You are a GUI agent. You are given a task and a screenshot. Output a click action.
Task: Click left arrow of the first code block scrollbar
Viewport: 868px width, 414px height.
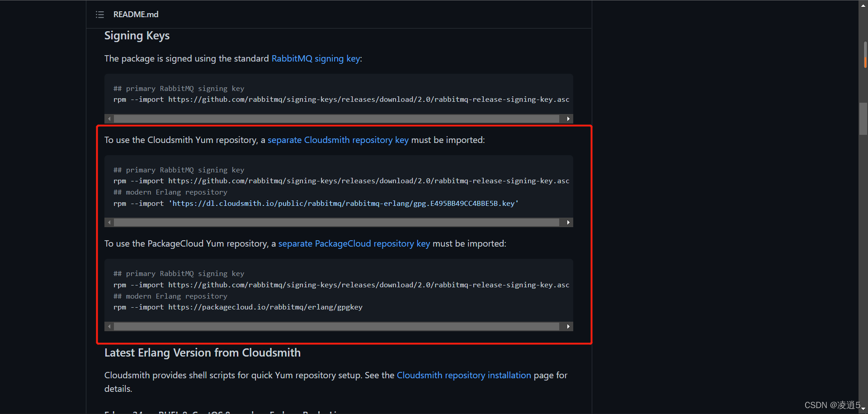pyautogui.click(x=109, y=119)
